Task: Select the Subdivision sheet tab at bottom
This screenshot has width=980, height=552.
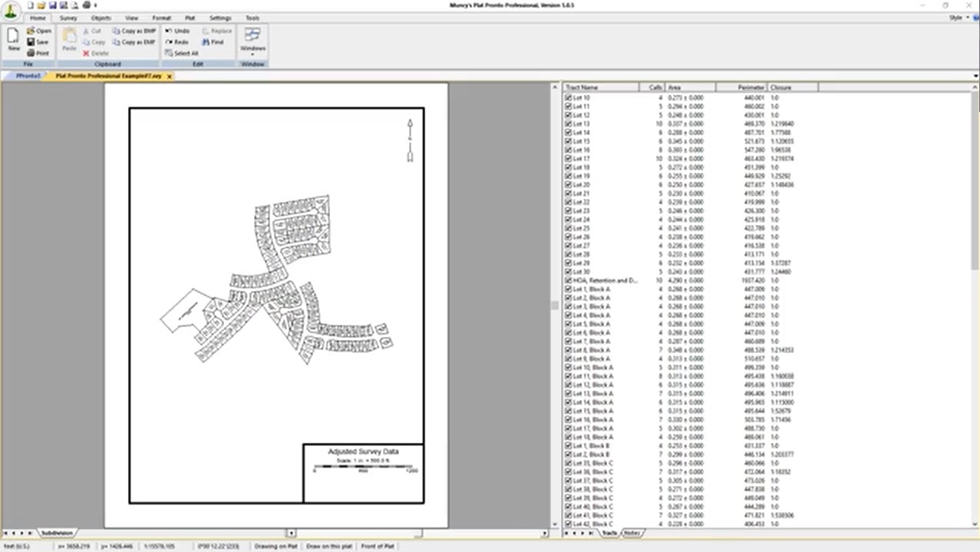Action: (x=58, y=532)
